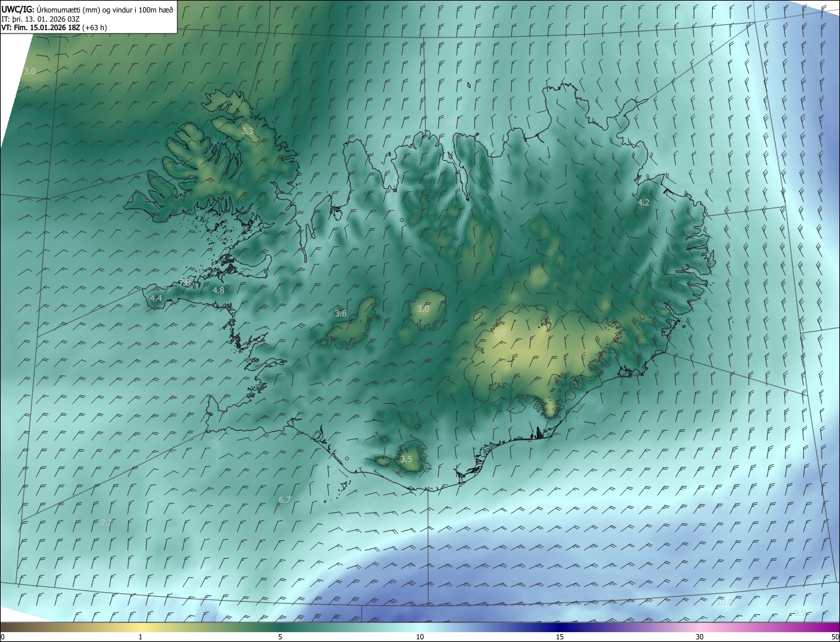840x642 pixels.
Task: Click the '1' tick on the color scale
Action: pos(140,637)
